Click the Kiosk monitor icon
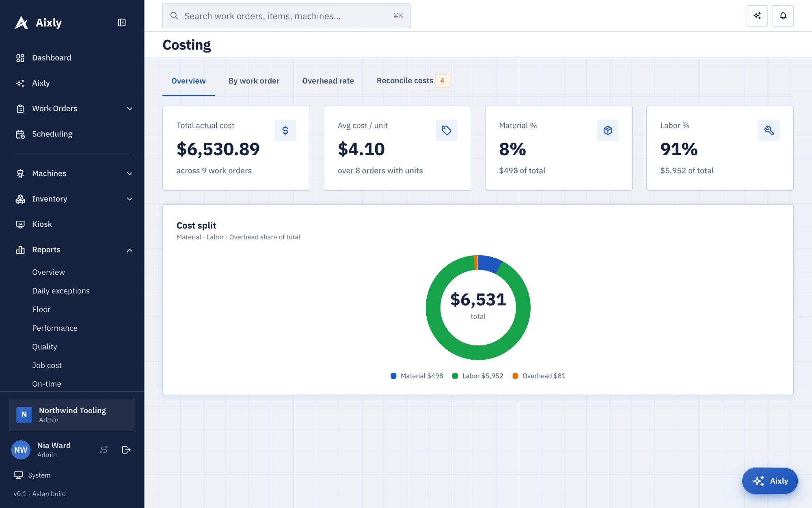Viewport: 812px width, 508px height. tap(20, 224)
